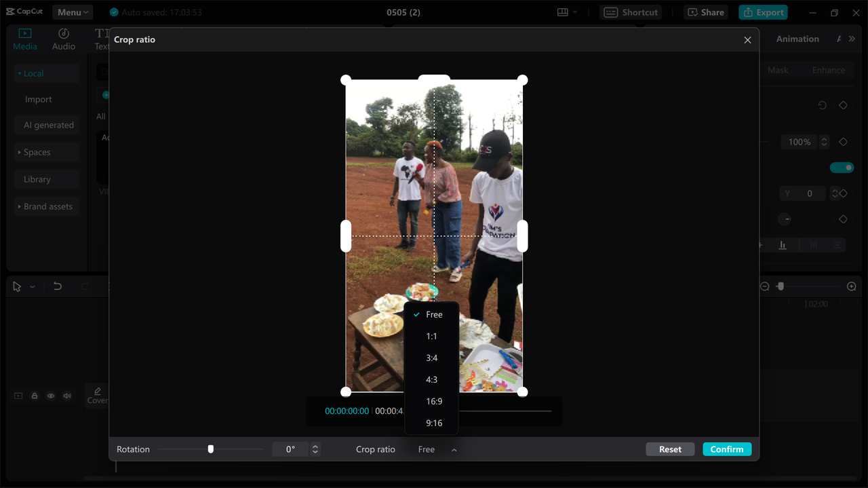868x488 pixels.
Task: Click the video track type icon
Action: coord(18,396)
